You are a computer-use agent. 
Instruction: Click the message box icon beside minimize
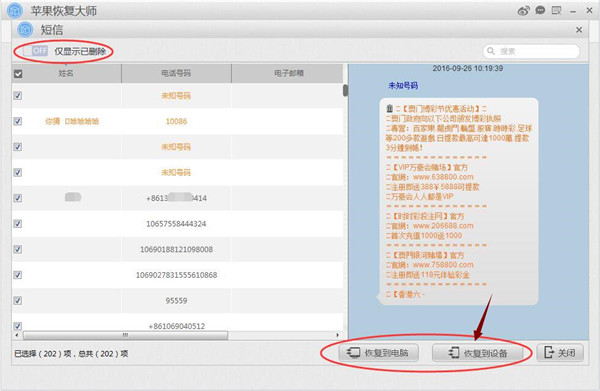556,10
